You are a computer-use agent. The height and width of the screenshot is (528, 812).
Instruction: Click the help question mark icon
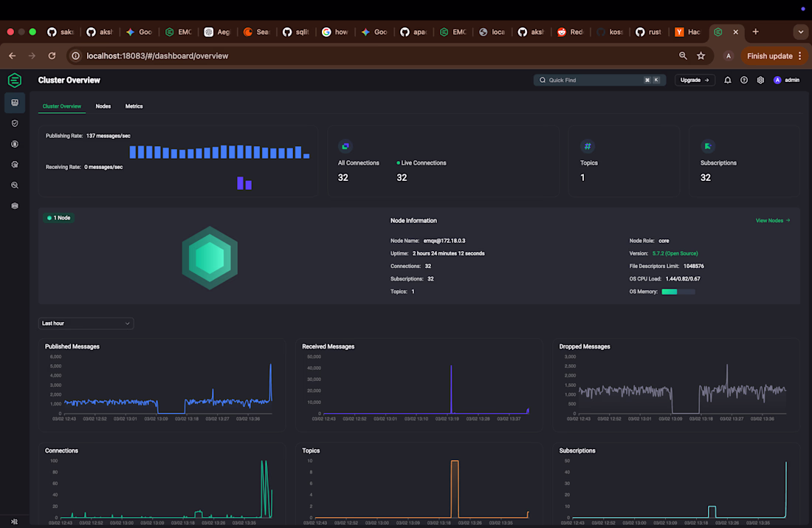744,80
